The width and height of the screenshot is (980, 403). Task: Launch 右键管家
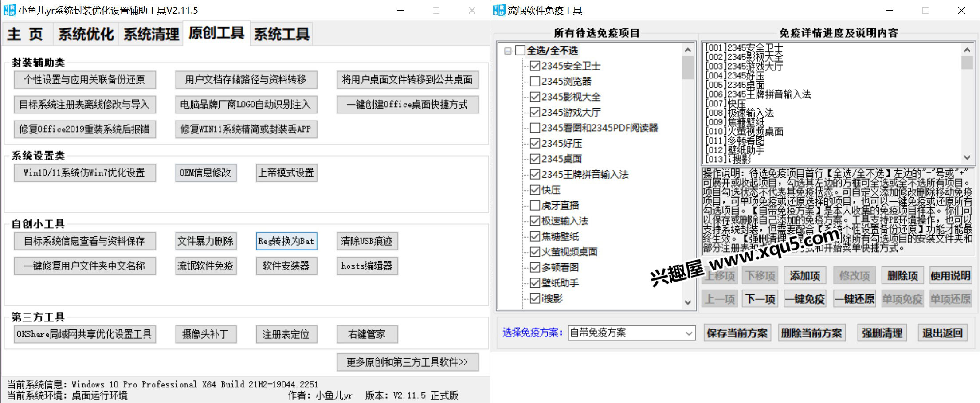tap(367, 334)
